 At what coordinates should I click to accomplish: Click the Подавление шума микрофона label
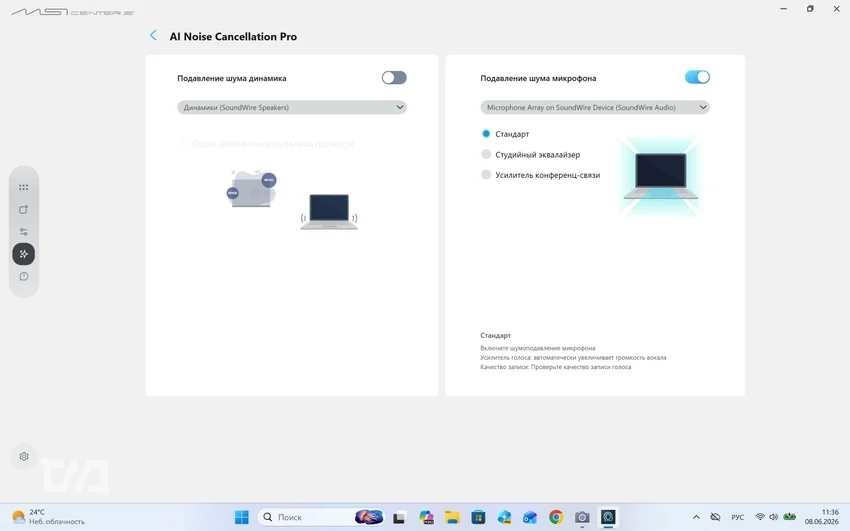pyautogui.click(x=538, y=78)
